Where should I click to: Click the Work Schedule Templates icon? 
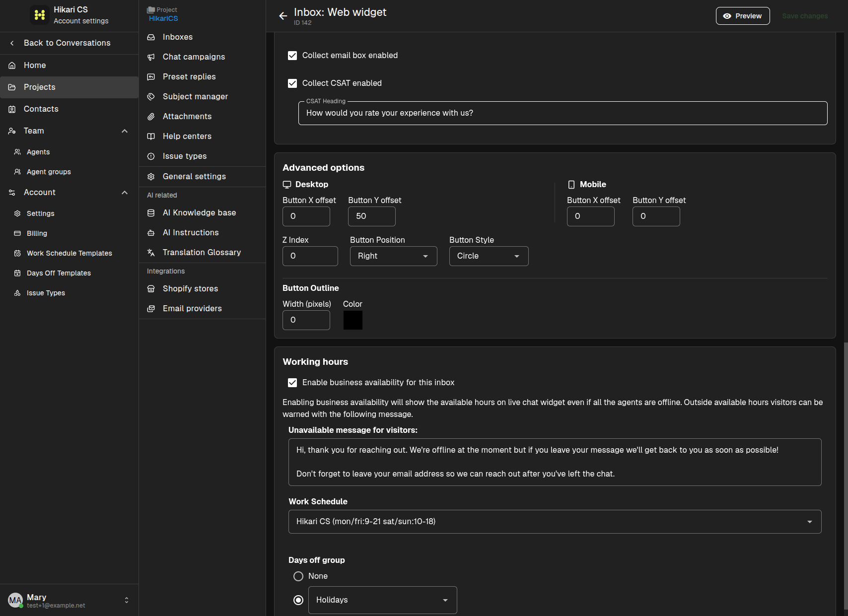17,253
